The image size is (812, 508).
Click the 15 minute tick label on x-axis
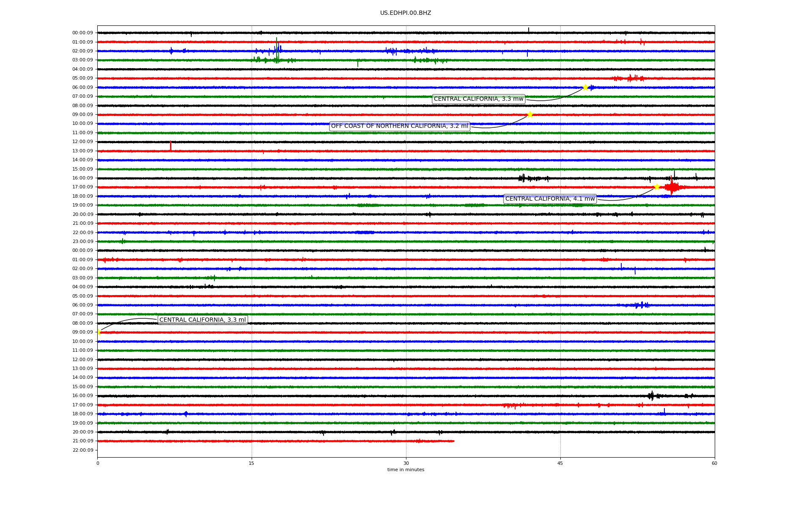click(x=252, y=463)
